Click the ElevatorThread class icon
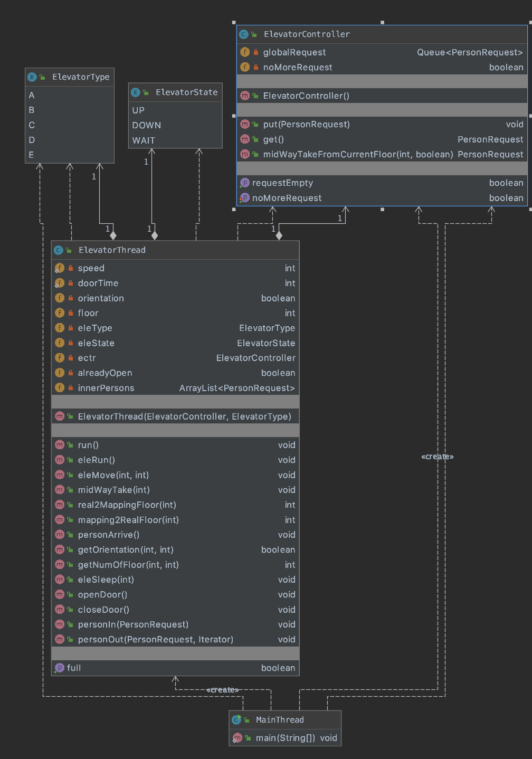Image resolution: width=532 pixels, height=759 pixels. click(x=59, y=250)
